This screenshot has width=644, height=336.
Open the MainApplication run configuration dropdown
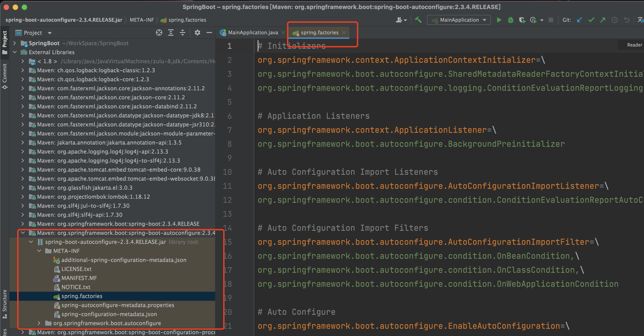click(x=459, y=20)
